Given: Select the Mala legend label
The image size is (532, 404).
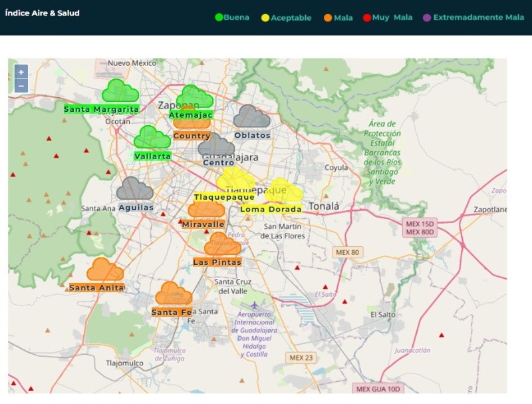Looking at the screenshot, I should coord(343,18).
